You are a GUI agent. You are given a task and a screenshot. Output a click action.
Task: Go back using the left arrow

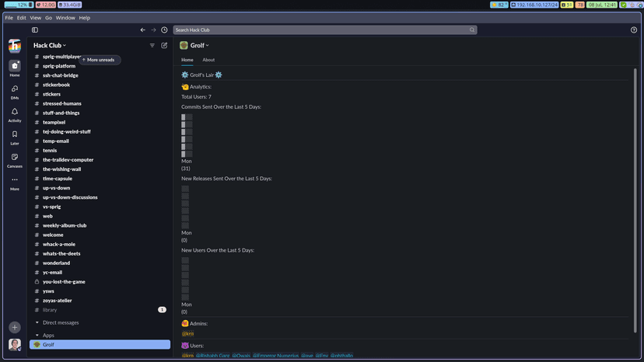(142, 30)
